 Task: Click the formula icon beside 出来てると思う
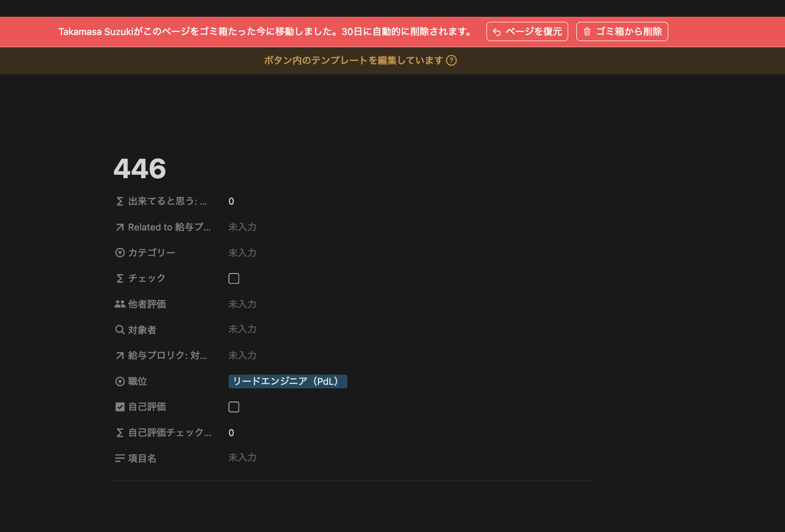[120, 202]
